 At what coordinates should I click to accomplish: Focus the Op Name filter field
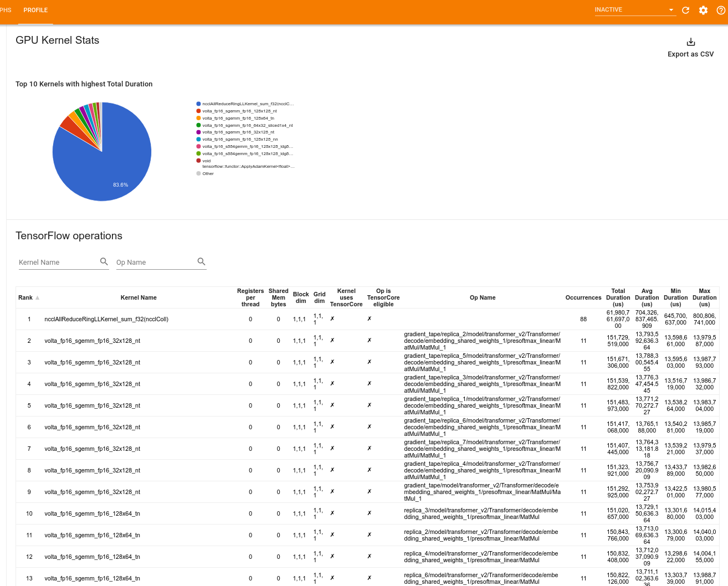pos(155,263)
